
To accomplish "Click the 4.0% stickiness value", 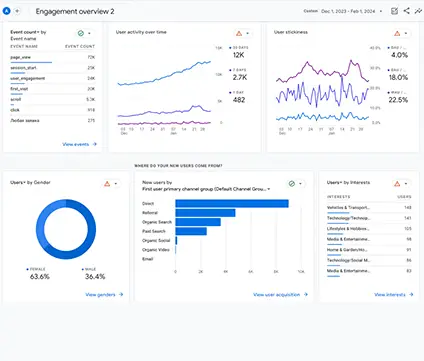I will (399, 55).
